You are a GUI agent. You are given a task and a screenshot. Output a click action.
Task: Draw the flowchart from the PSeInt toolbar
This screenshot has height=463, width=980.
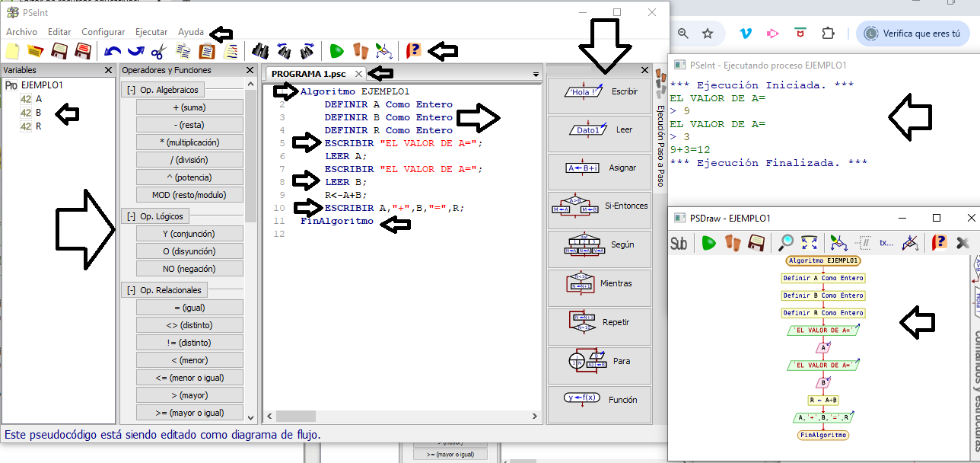click(383, 52)
